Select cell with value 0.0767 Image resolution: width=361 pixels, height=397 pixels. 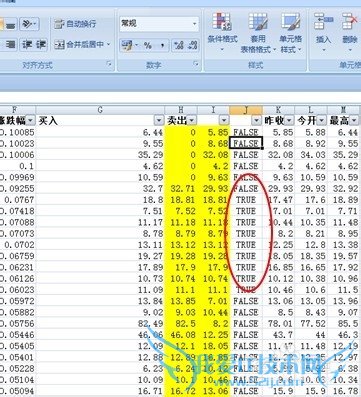17,200
